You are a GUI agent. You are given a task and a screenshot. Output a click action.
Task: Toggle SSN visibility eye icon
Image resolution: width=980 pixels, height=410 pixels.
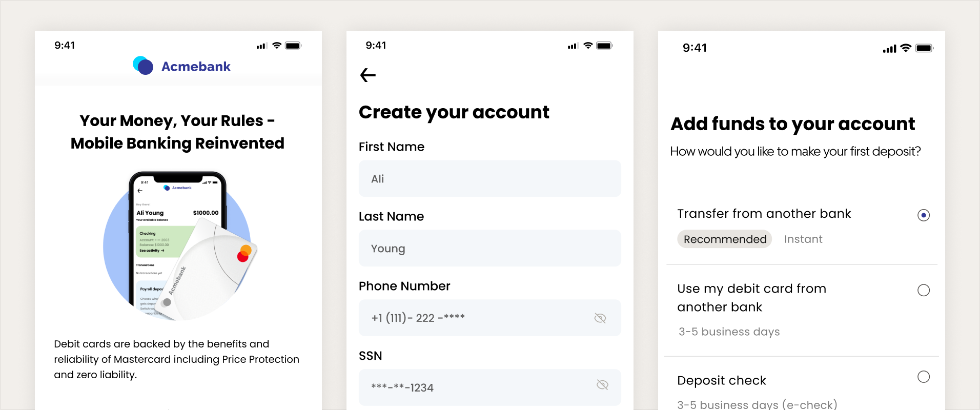tap(602, 385)
